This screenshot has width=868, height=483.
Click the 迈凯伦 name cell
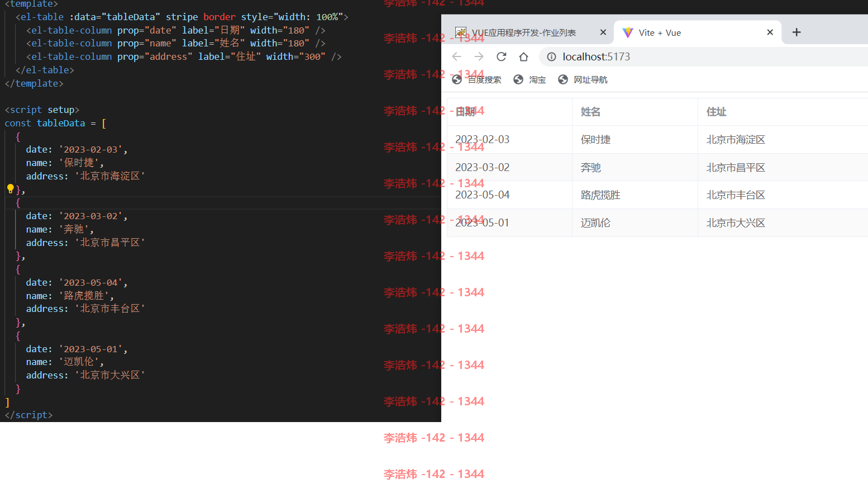tap(635, 222)
